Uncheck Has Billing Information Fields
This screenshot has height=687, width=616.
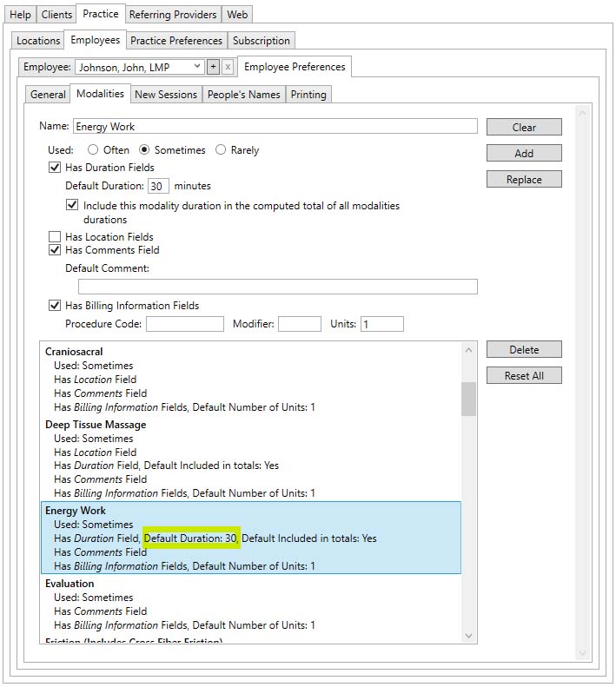pos(56,306)
